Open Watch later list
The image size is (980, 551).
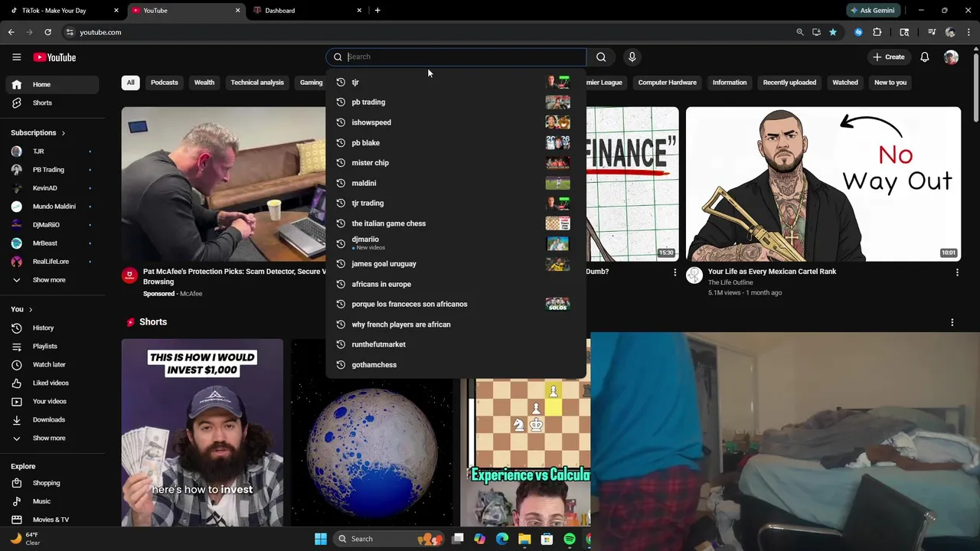(x=52, y=364)
